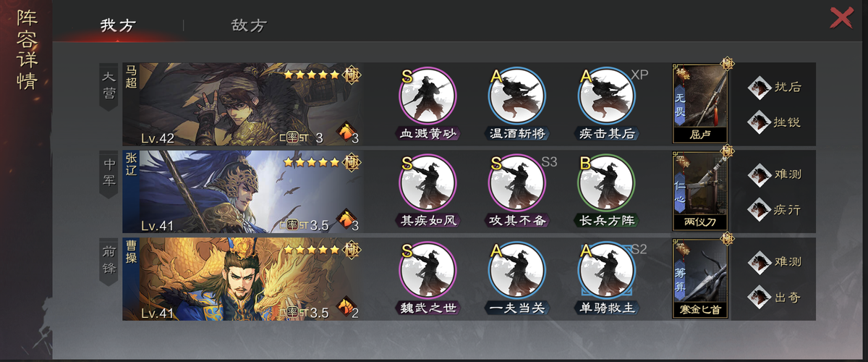View the 两仪刀 equipment card
The image size is (868, 362).
[699, 190]
